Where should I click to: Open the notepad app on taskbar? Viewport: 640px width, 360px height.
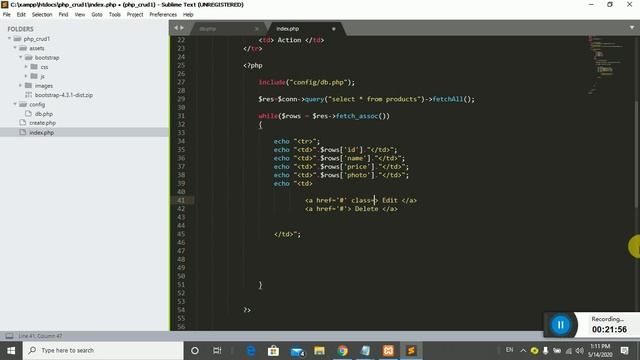365,350
